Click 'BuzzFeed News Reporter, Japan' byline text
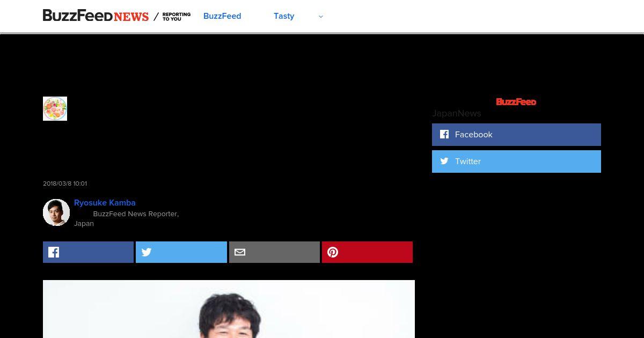The height and width of the screenshot is (338, 644). tap(127, 218)
